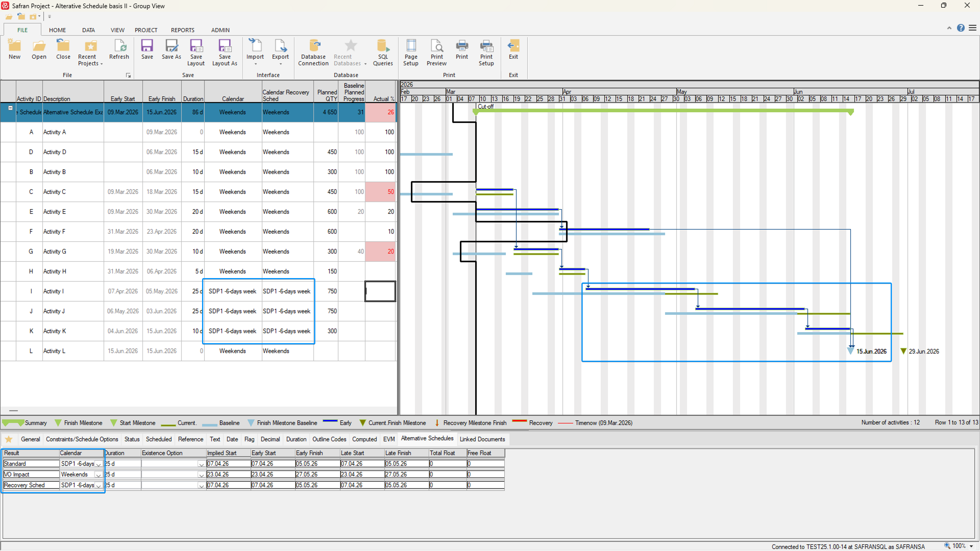Click the Page Setup icon
980x551 pixels.
(410, 46)
